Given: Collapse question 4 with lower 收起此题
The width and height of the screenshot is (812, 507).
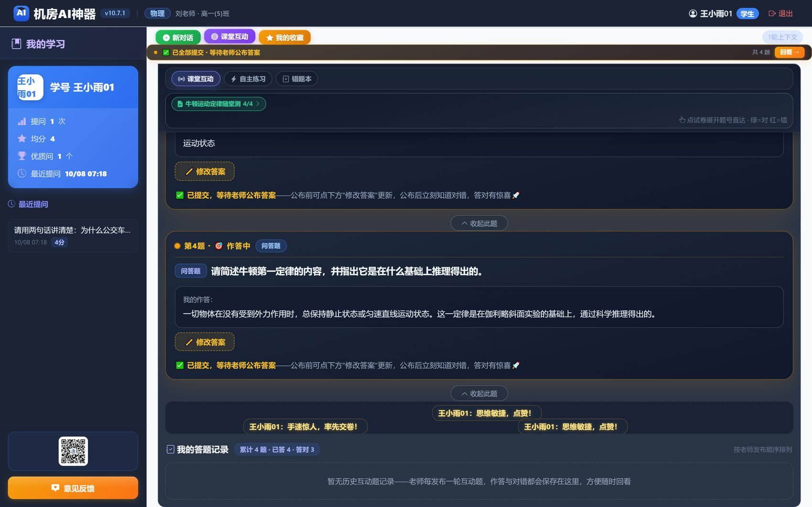Looking at the screenshot, I should (x=479, y=393).
